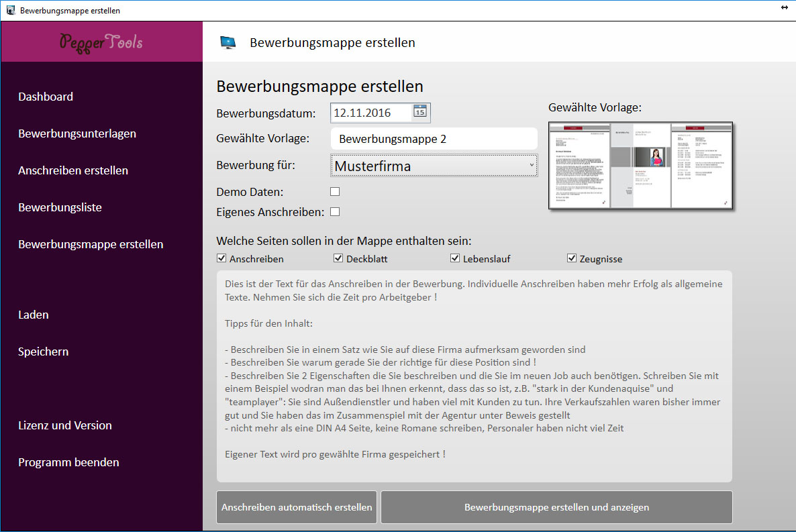Click the selected template preview thumbnail
Screen dimensions: 796x532
coord(641,166)
